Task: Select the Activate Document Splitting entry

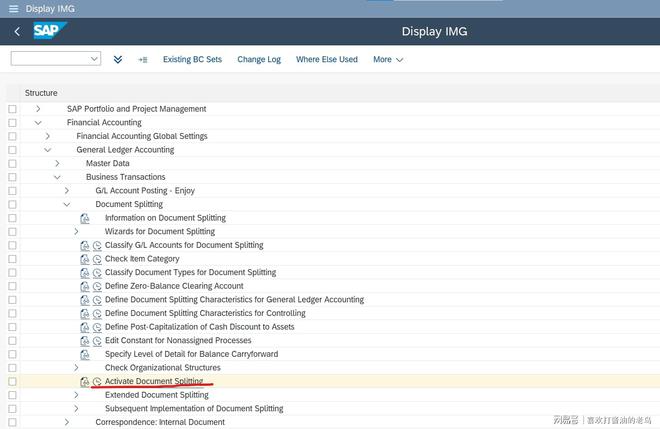Action: pos(154,381)
